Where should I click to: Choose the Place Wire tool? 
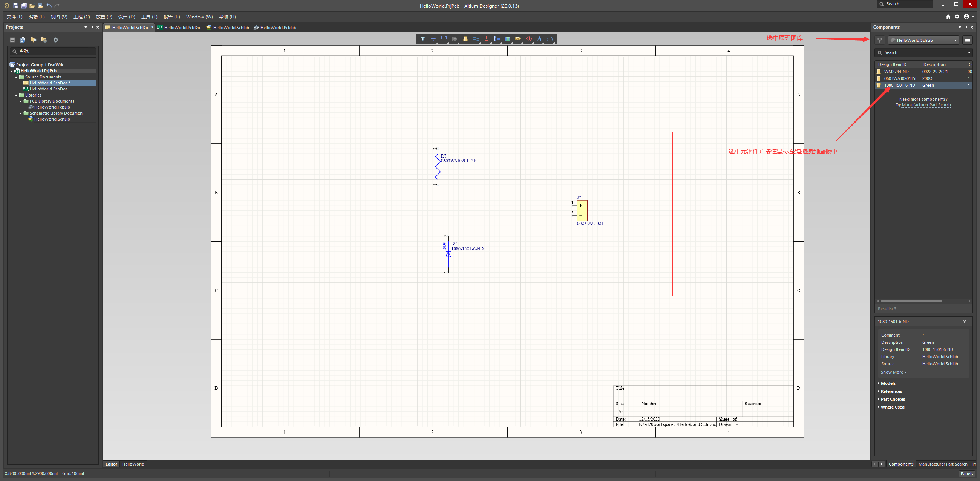click(x=476, y=39)
